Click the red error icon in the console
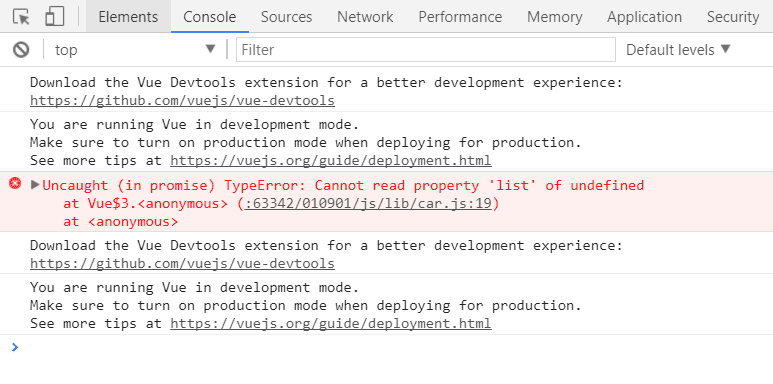Screen dimensions: 773x384 coord(15,184)
